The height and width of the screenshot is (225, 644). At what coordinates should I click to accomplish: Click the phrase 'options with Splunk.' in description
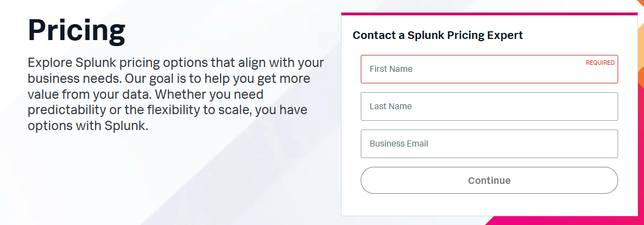(88, 126)
